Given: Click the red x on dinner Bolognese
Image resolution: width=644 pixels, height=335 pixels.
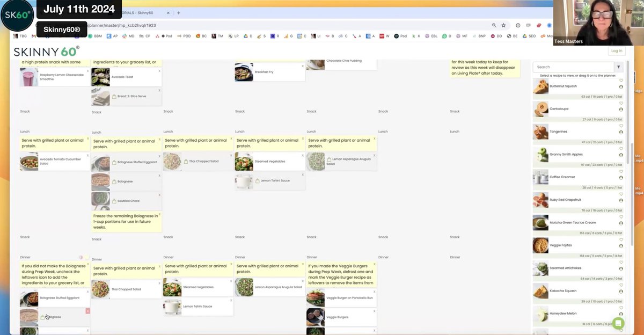Looking at the screenshot, I should (x=88, y=311).
